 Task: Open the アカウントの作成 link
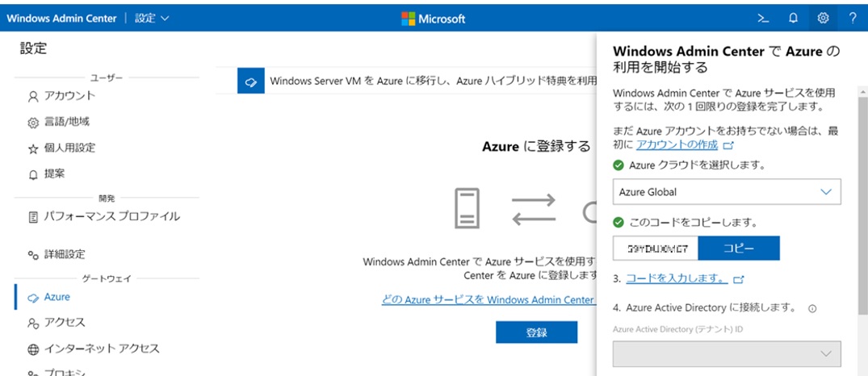pyautogui.click(x=677, y=144)
